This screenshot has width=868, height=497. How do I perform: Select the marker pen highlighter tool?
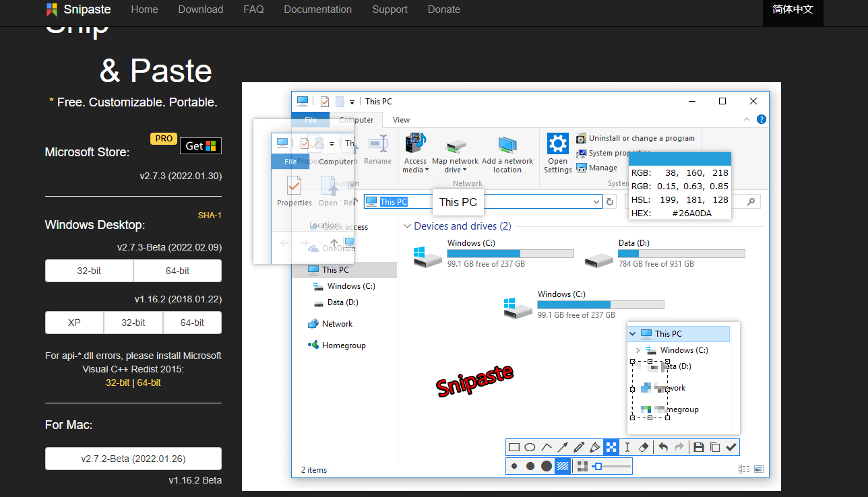point(595,446)
